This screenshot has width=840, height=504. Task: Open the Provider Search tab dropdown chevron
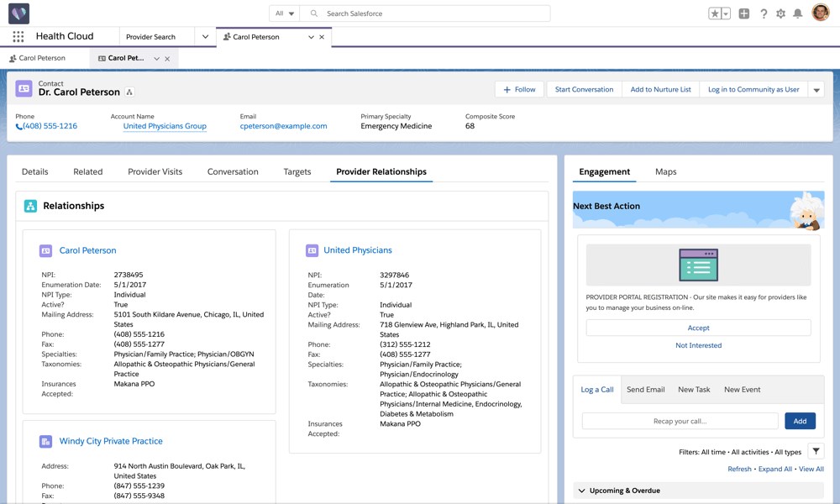tap(205, 37)
